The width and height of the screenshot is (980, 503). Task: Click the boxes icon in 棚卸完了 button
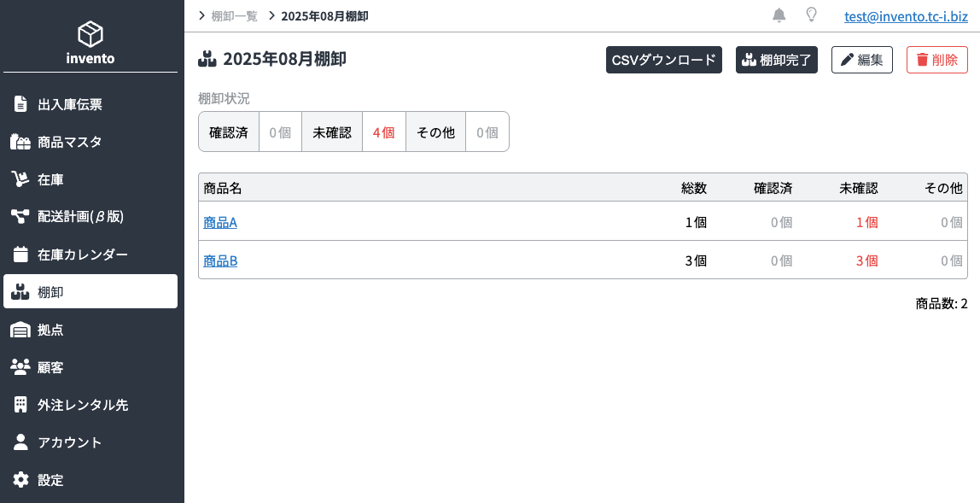(x=749, y=60)
